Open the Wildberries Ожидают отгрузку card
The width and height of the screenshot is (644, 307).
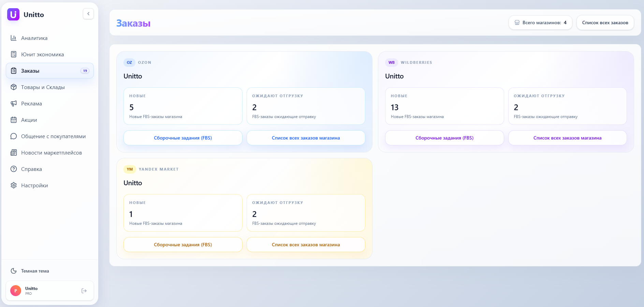[x=568, y=106]
